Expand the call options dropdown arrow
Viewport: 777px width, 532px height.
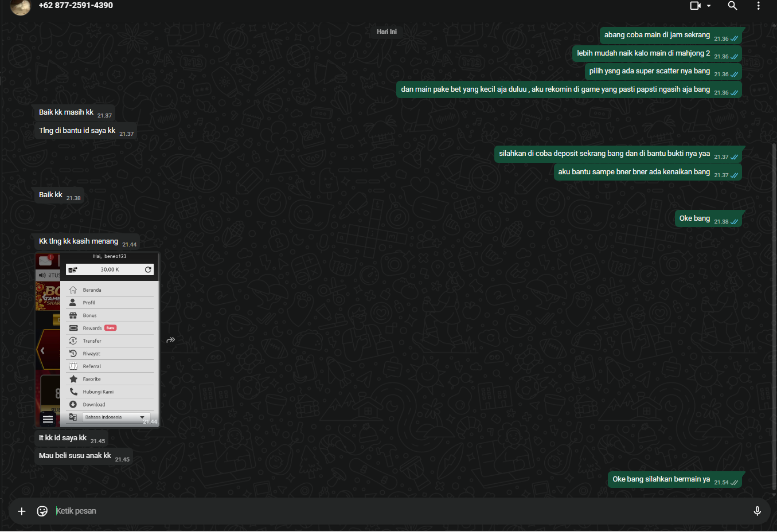[709, 6]
